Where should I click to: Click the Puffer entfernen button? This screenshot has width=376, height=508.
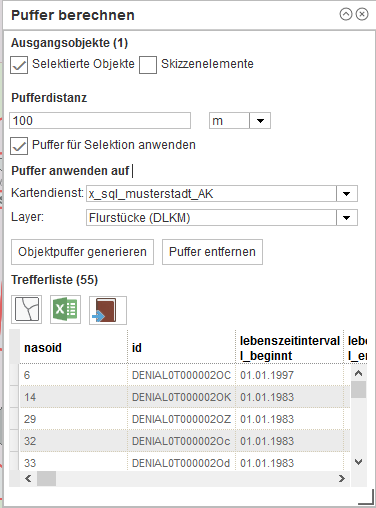point(212,252)
